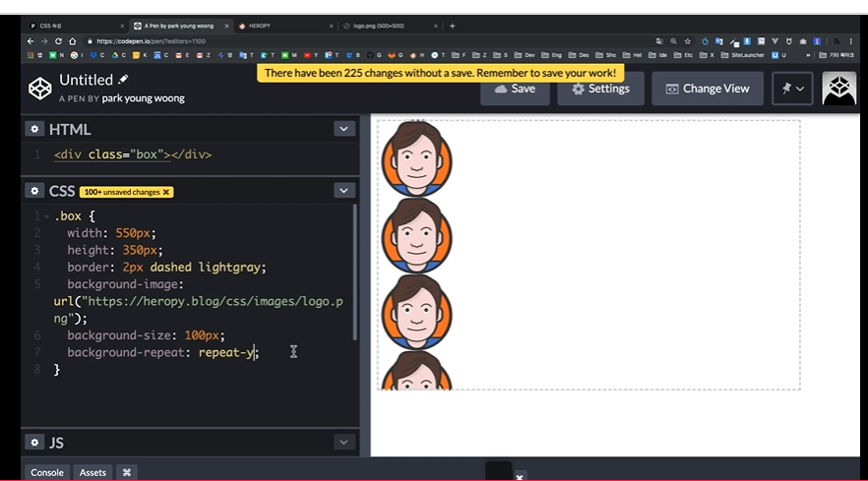
Task: Go to the browser home page icon
Action: pos(73,41)
